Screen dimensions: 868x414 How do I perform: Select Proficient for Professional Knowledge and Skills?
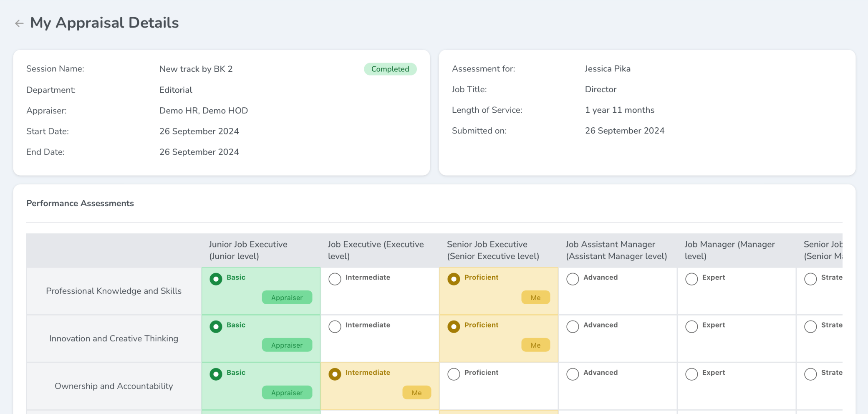[454, 279]
